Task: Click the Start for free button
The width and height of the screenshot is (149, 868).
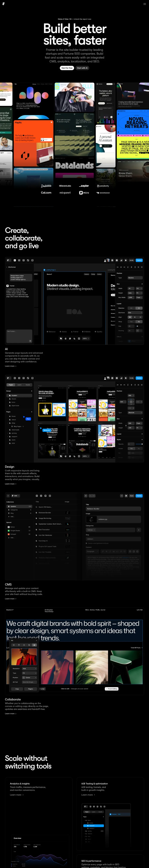Action: point(67,68)
